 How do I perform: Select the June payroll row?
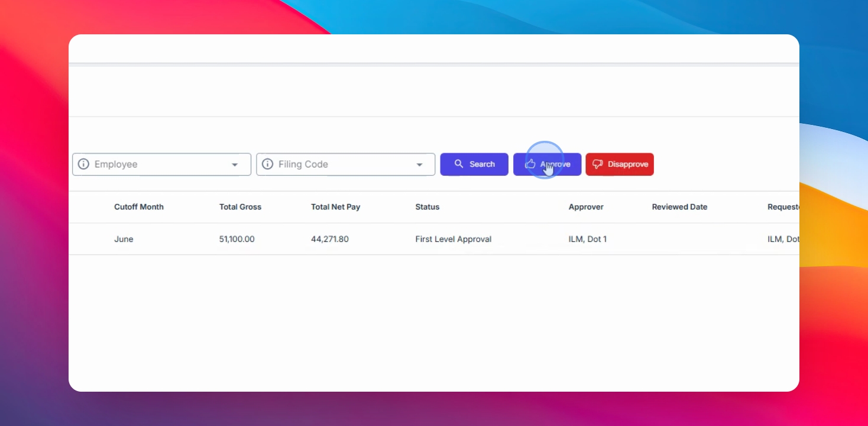point(434,239)
